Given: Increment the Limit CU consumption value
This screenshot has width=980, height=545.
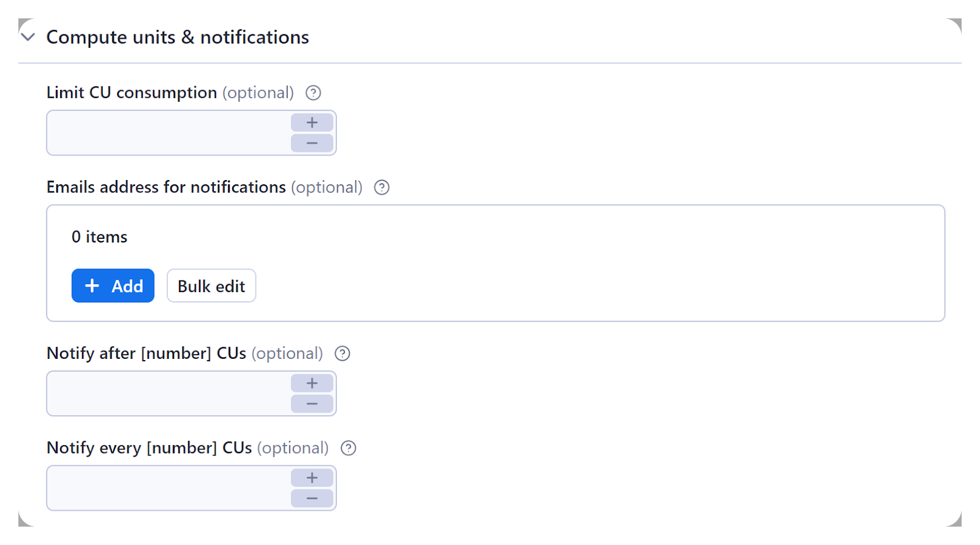Looking at the screenshot, I should [x=312, y=122].
